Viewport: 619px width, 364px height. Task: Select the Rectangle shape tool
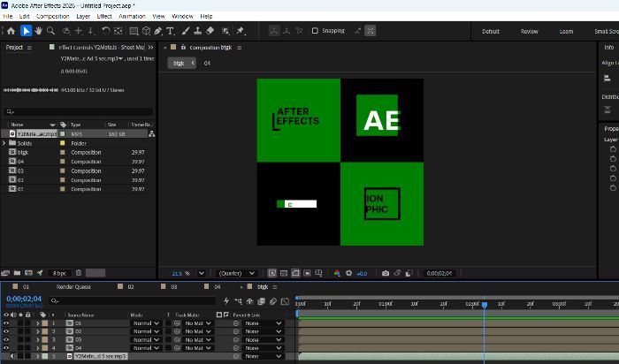pos(134,31)
